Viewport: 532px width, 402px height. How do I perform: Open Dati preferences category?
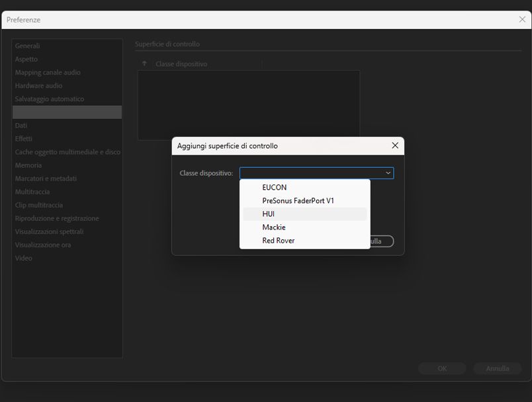[67, 126]
